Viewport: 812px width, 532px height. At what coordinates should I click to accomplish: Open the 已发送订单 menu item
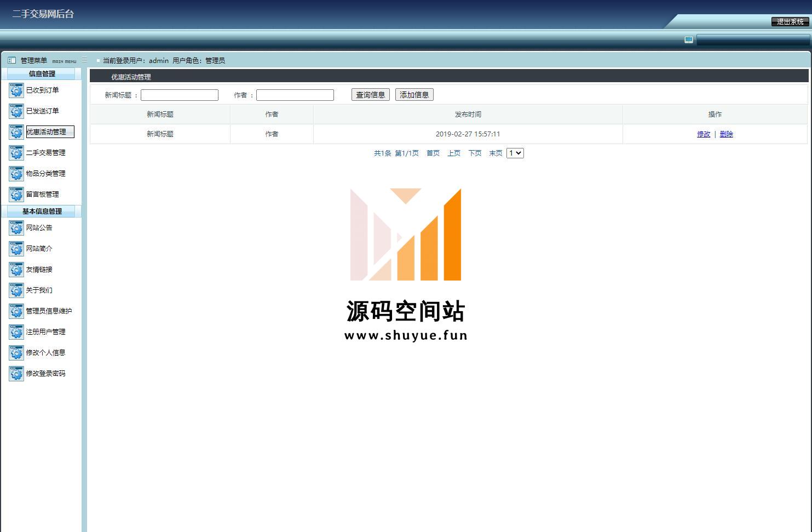[x=42, y=111]
